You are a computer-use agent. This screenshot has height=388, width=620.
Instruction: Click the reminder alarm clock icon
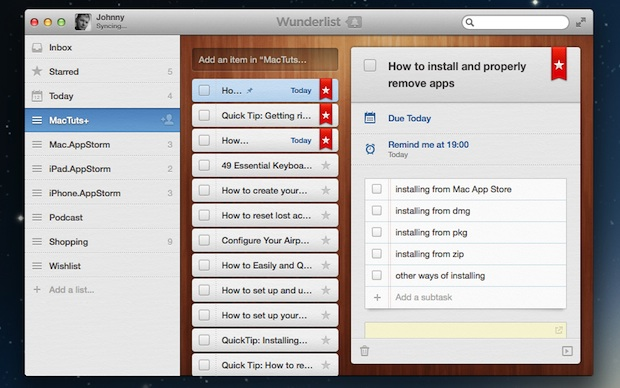(370, 149)
